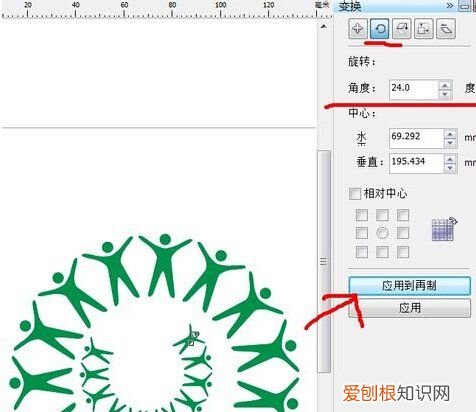This screenshot has height=412, width=476.
Task: Click the canvas vertical scrollbar thumb
Action: 324,261
